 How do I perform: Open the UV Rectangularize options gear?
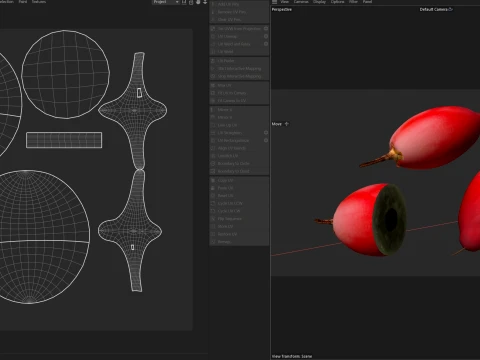[x=266, y=140]
